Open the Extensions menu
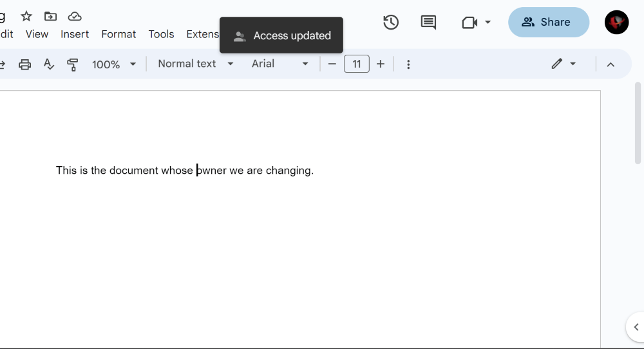The width and height of the screenshot is (644, 349). 203,34
